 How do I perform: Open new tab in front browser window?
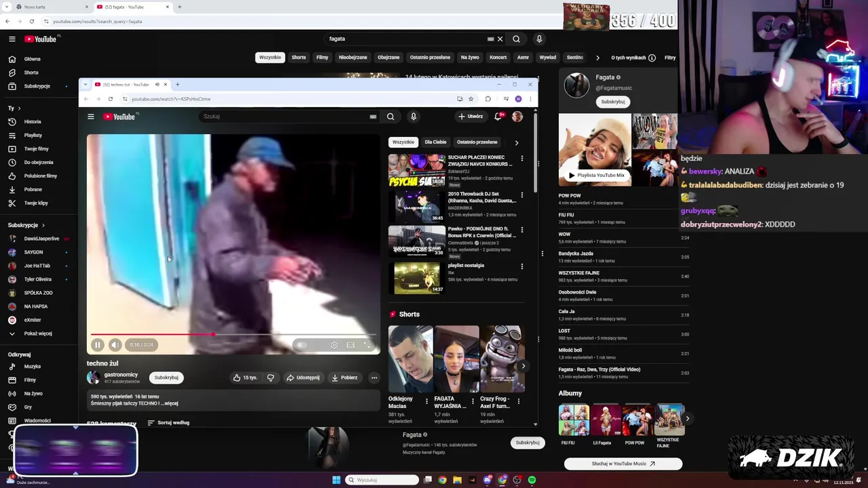[178, 85]
